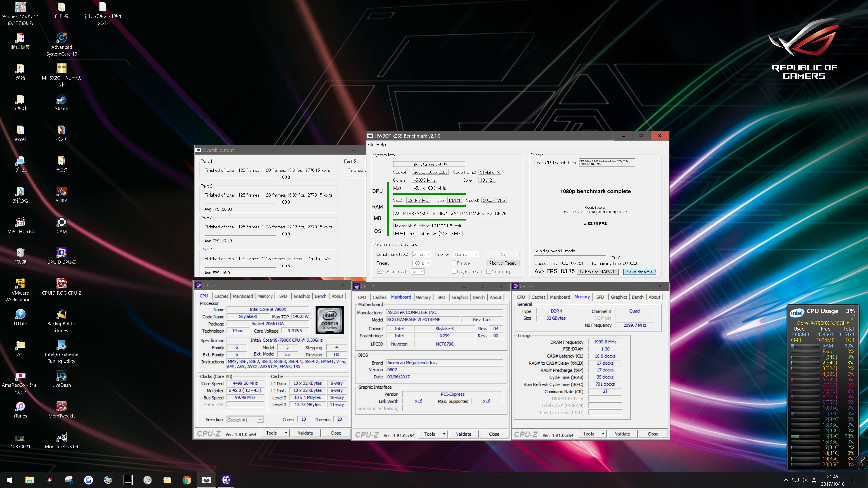Image resolution: width=868 pixels, height=488 pixels.
Task: Enable the Pmode checkbox
Action: (453, 263)
